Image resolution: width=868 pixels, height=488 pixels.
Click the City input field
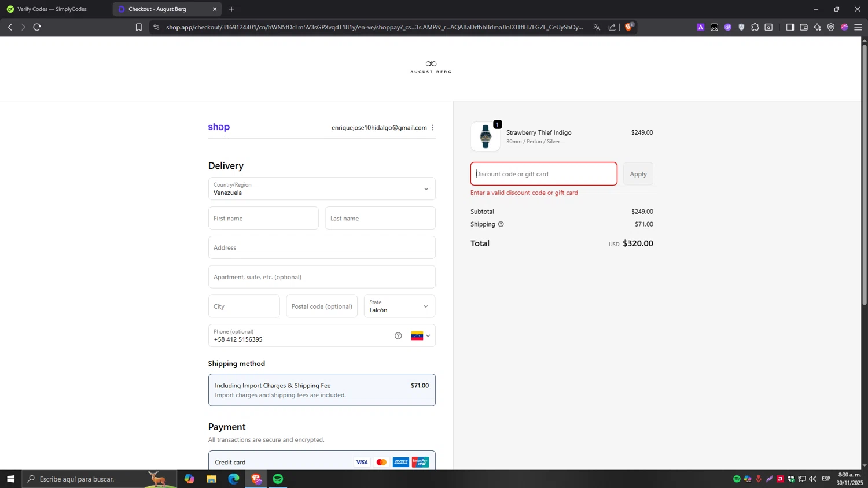click(244, 306)
